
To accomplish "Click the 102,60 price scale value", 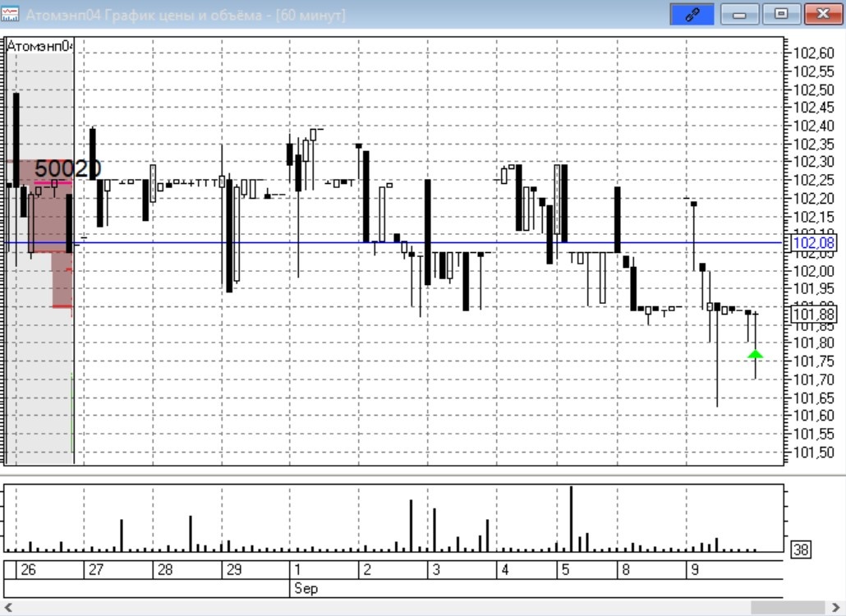I will [x=814, y=53].
